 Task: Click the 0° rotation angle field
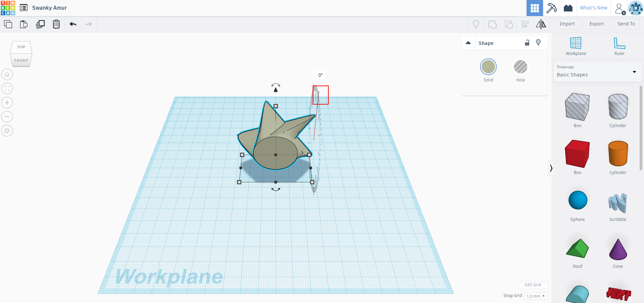321,75
